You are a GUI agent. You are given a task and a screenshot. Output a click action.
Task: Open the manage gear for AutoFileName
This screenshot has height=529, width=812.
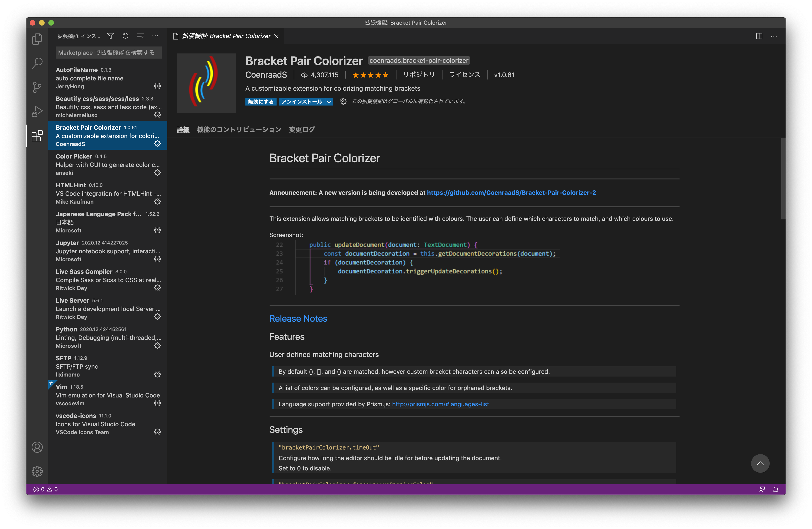[x=158, y=86]
